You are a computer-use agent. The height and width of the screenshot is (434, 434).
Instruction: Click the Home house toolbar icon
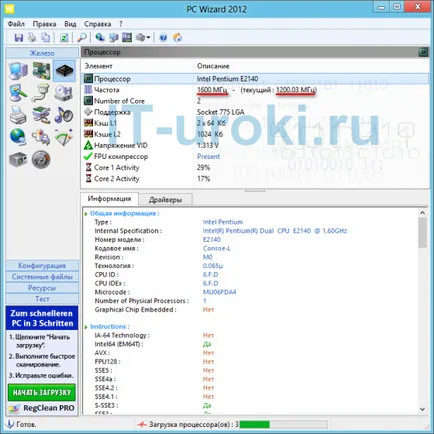(x=177, y=37)
